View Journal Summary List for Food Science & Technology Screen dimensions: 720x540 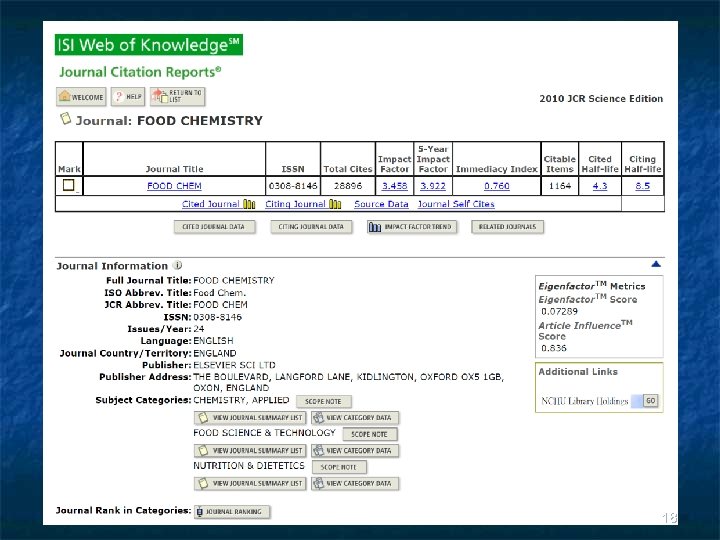pyautogui.click(x=250, y=451)
